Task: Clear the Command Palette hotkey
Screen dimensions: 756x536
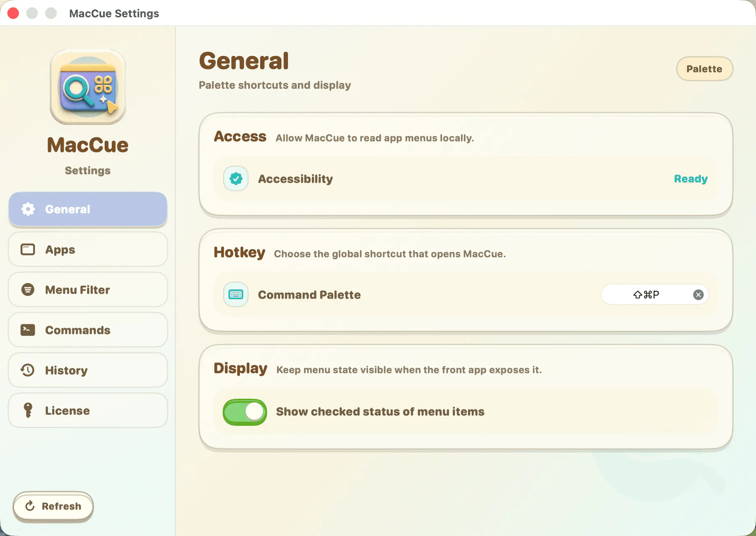Action: click(x=698, y=295)
